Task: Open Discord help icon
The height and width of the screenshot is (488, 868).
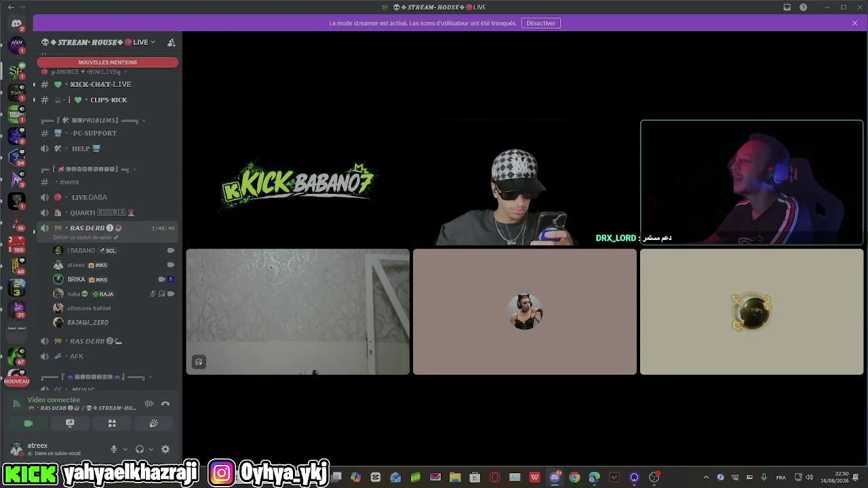Action: [804, 7]
